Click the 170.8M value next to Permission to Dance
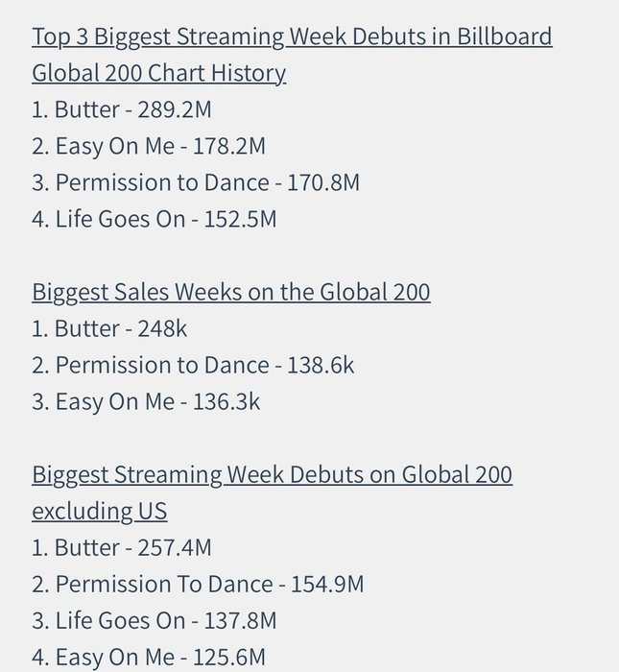The height and width of the screenshot is (672, 619). coord(323,182)
